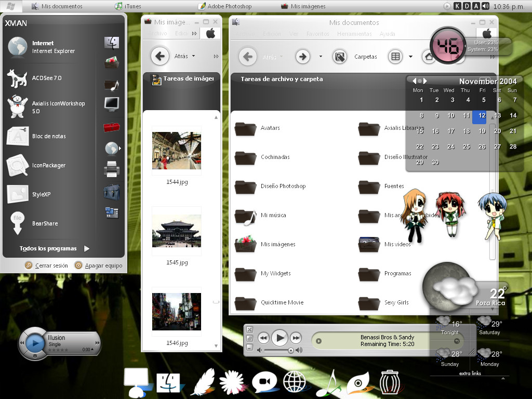Go to next month in the calendar widget
Viewport: 532px width, 399px height.
point(425,81)
